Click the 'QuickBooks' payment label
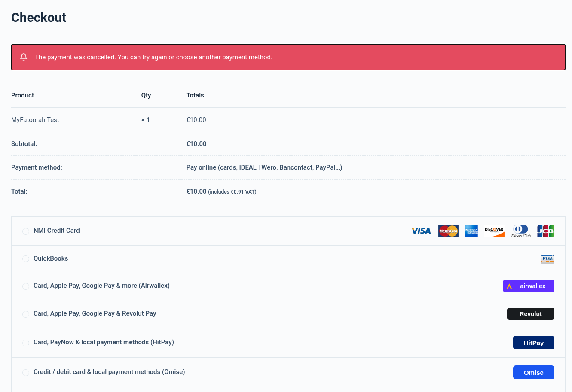 click(x=51, y=258)
